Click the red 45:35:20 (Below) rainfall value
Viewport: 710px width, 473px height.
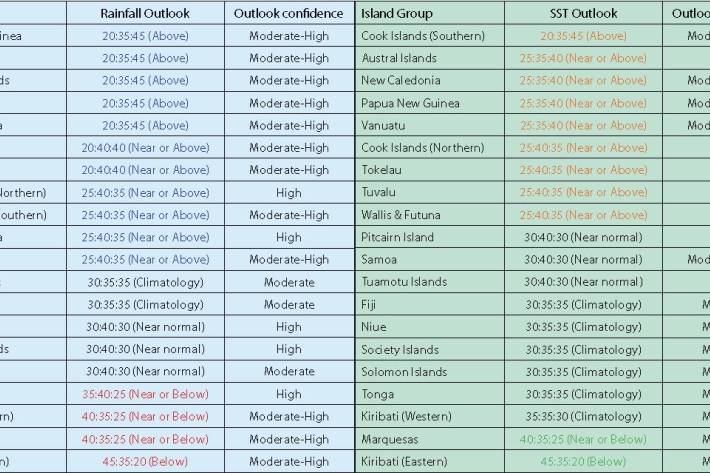coord(145,461)
